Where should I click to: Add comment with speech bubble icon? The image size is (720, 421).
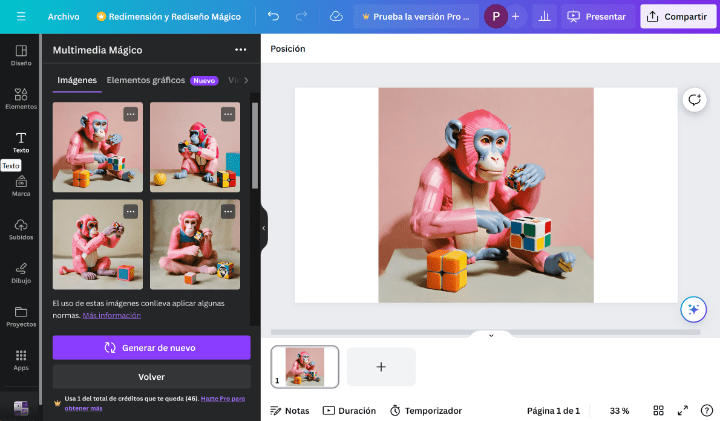(694, 100)
